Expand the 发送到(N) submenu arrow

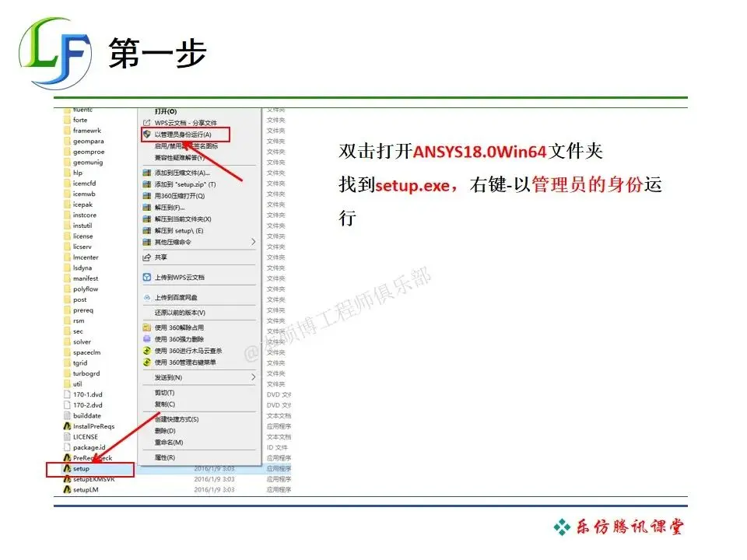click(253, 377)
